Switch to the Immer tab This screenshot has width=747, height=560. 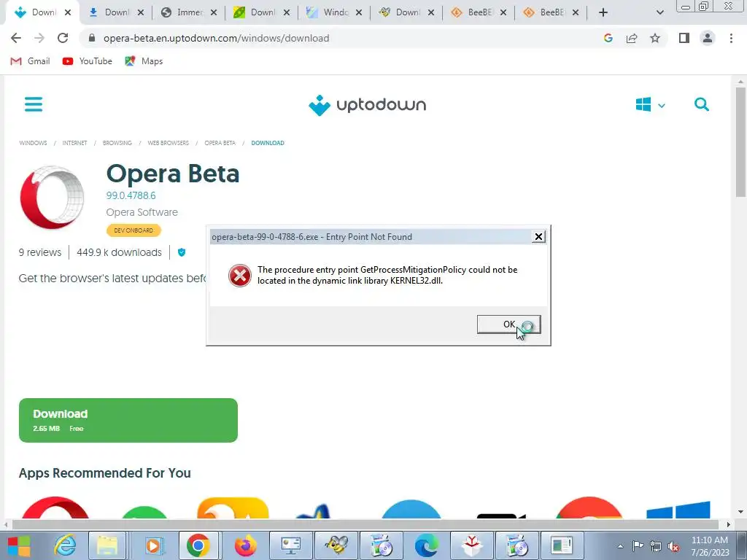coord(190,12)
